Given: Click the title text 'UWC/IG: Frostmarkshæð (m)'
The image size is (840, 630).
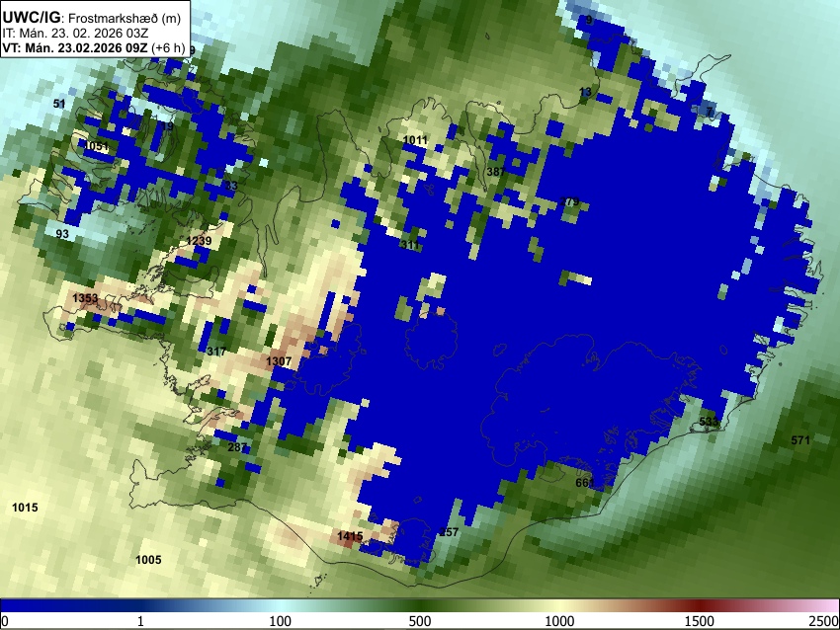Looking at the screenshot, I should pyautogui.click(x=92, y=18).
